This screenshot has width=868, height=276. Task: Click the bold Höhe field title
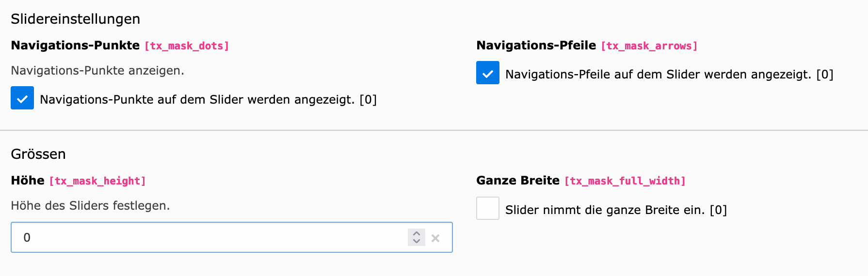click(28, 181)
